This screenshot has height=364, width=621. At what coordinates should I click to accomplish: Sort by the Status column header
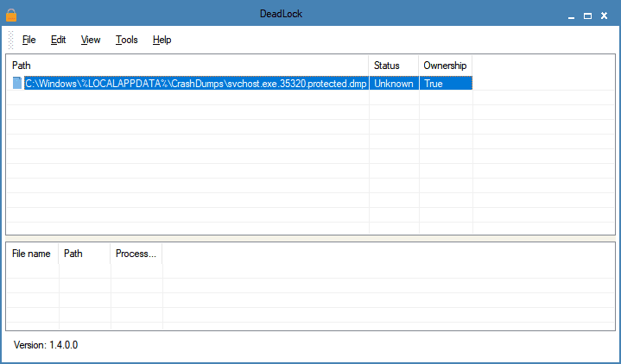click(394, 66)
